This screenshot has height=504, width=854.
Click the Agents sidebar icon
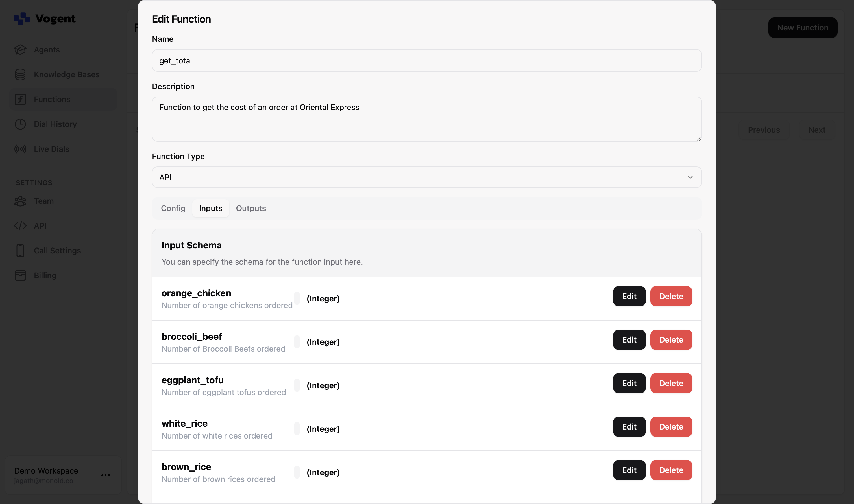(20, 50)
